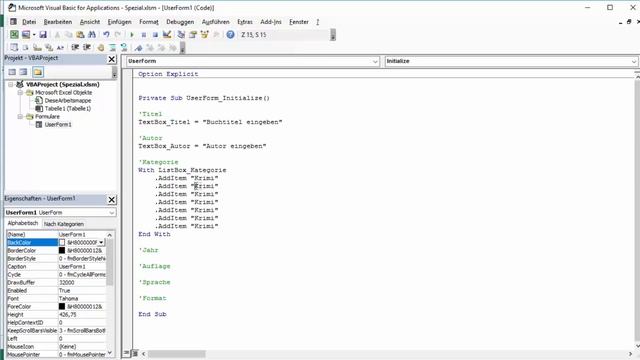This screenshot has height=360, width=640.
Task: Select the Enabled property row
Action: 56,291
